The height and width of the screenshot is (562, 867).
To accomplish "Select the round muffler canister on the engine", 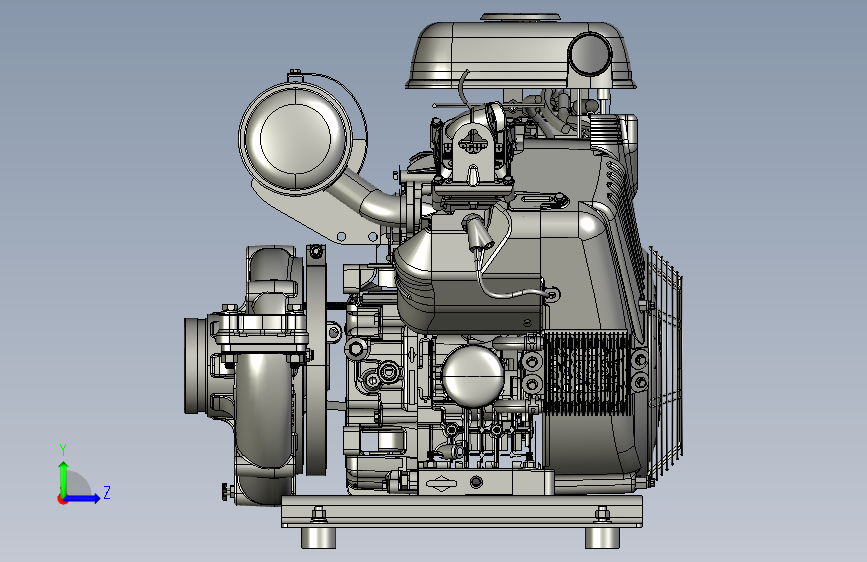I will point(296,138).
